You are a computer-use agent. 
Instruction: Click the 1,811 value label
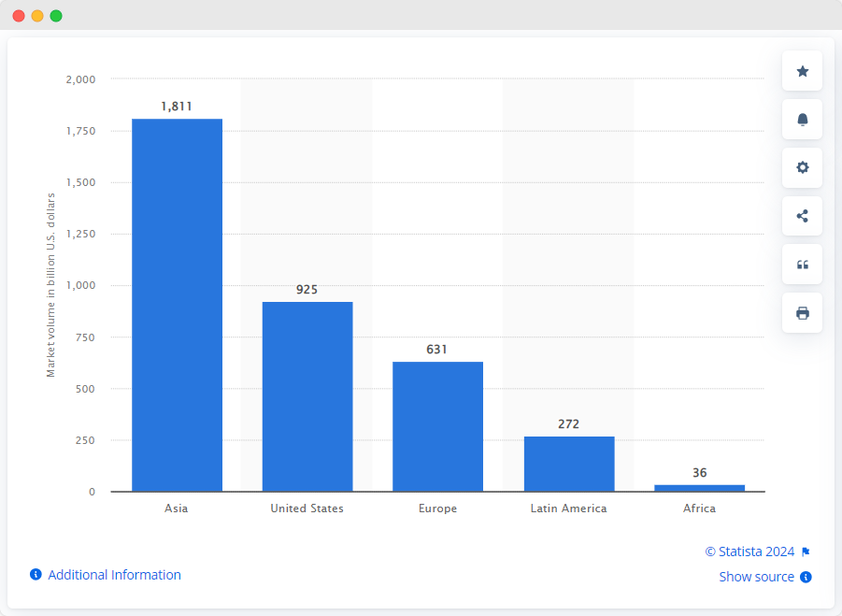177,107
